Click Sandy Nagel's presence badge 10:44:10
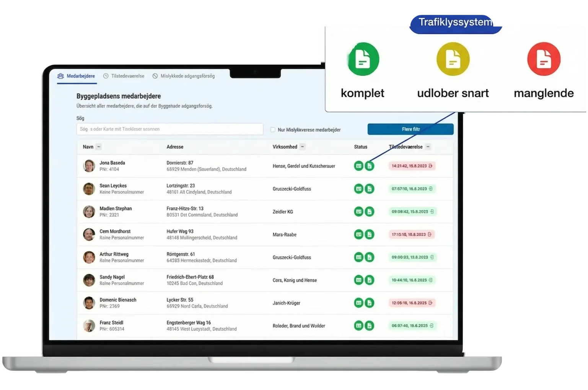Screen dimensions: 588x390 pos(412,280)
